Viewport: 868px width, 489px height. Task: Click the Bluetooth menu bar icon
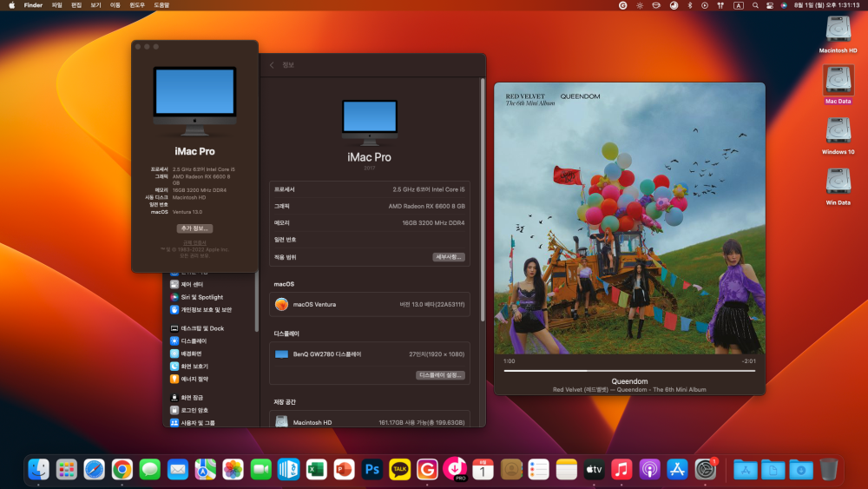(x=690, y=5)
